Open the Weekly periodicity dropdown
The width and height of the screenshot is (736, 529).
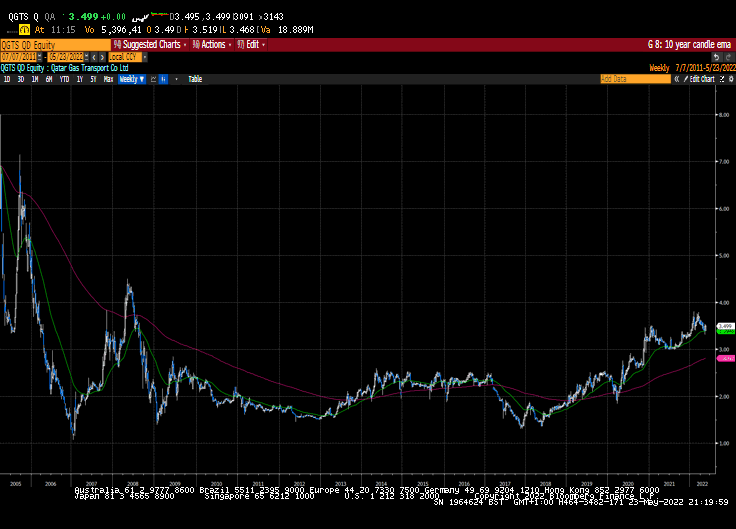click(132, 78)
